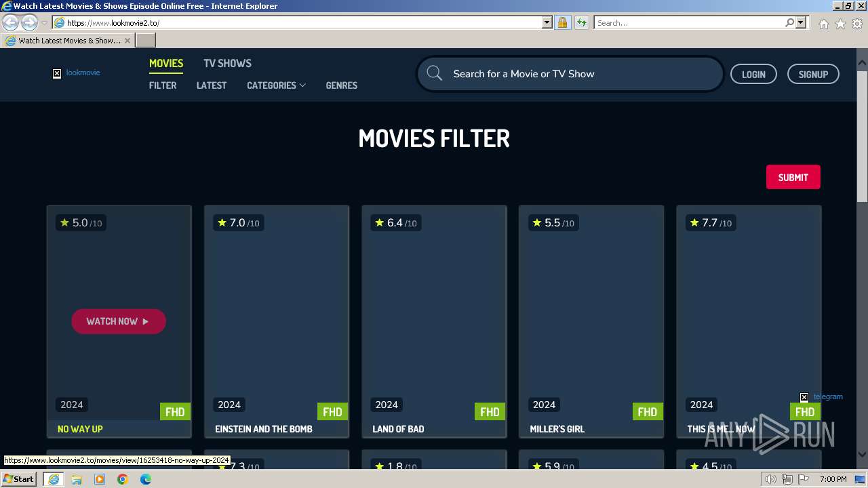Click the site search magnifier icon

tap(435, 74)
